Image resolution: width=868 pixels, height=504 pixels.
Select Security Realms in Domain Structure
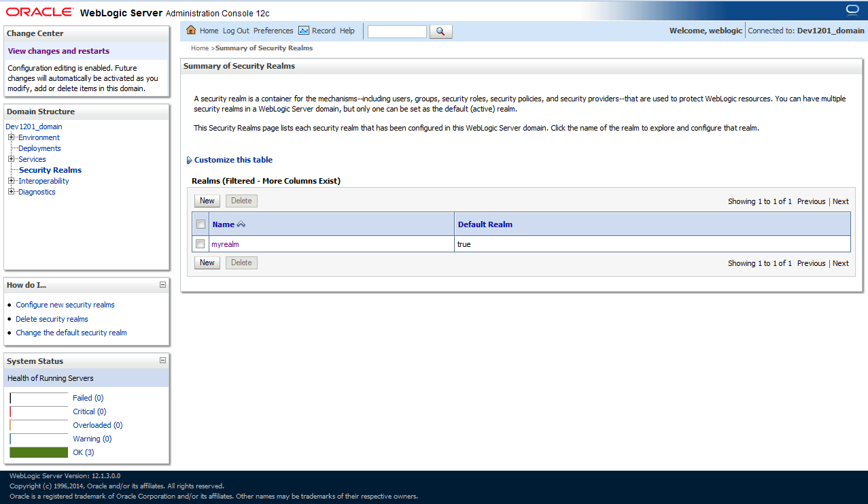click(x=50, y=170)
